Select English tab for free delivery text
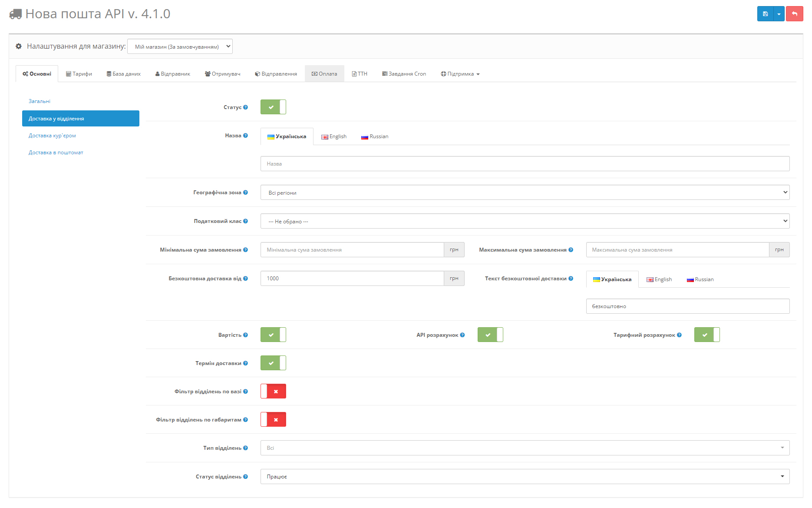Viewport: 812px width, 508px height. coord(659,279)
